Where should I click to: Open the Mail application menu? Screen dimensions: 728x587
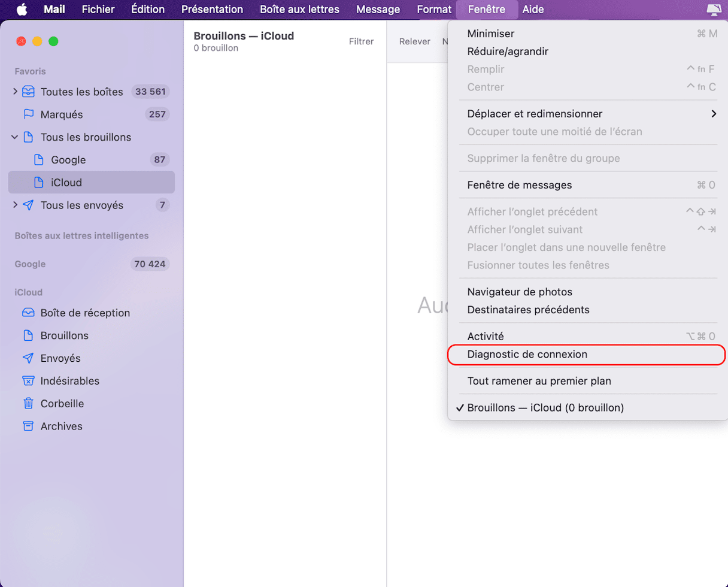click(x=54, y=9)
